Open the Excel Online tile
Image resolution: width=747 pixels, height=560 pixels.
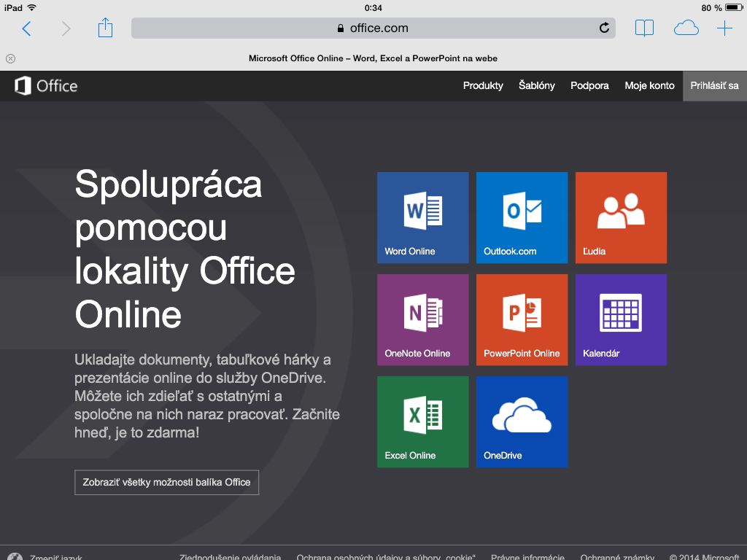[422, 422]
